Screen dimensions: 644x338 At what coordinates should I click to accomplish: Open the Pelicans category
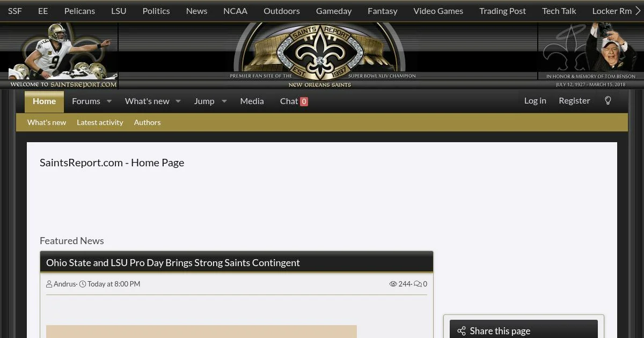pos(79,11)
